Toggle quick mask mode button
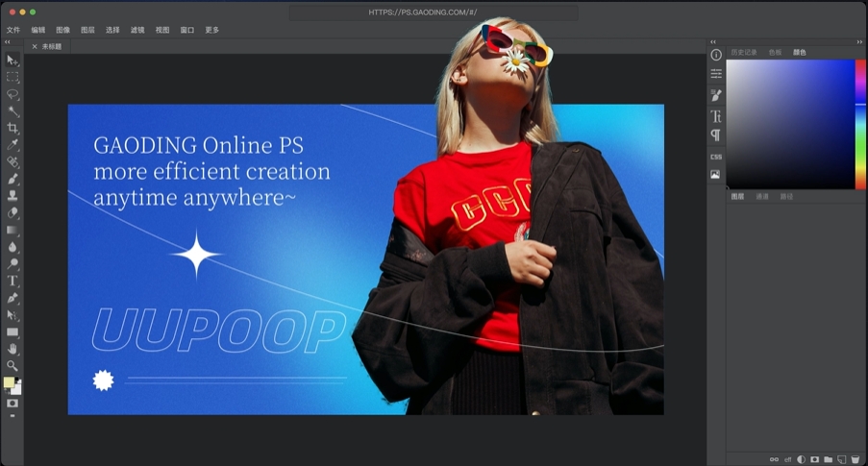 point(12,404)
